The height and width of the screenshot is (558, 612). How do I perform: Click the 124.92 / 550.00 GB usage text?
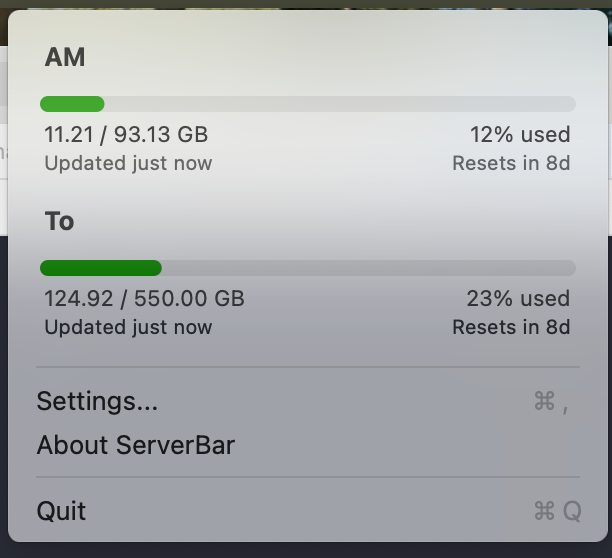click(x=144, y=299)
